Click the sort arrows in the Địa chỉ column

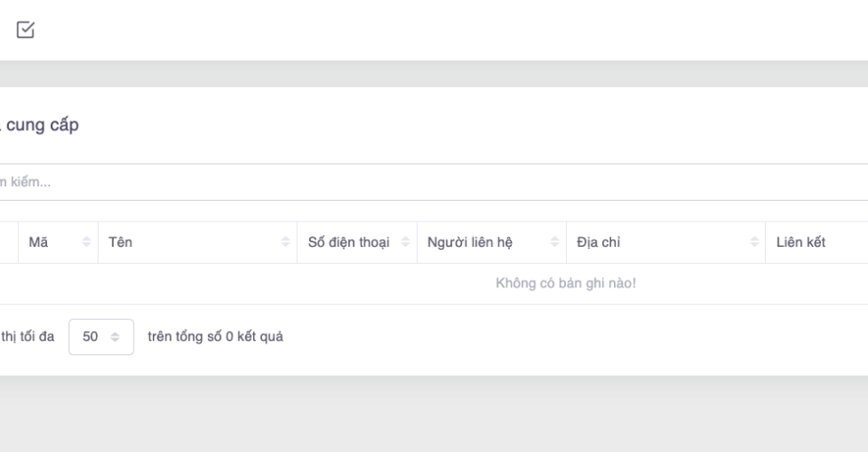(754, 242)
